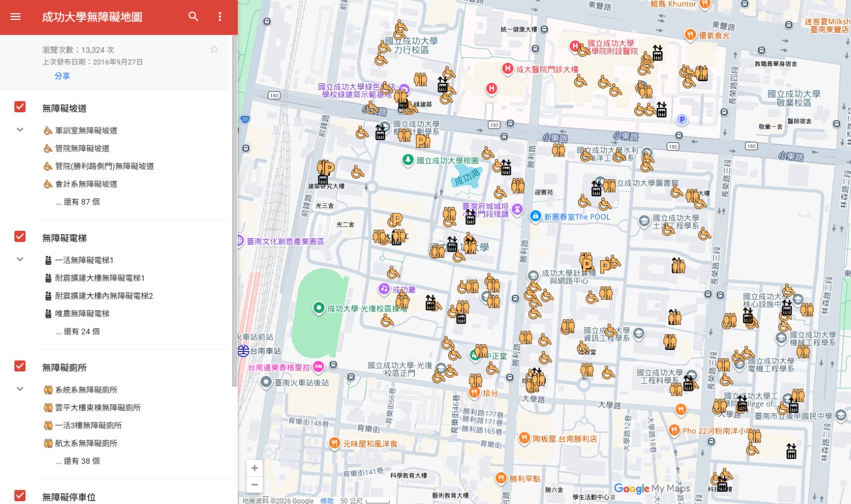Collapse the 無障礙坡道 layer list chevron
The width and height of the screenshot is (851, 504).
tap(20, 130)
